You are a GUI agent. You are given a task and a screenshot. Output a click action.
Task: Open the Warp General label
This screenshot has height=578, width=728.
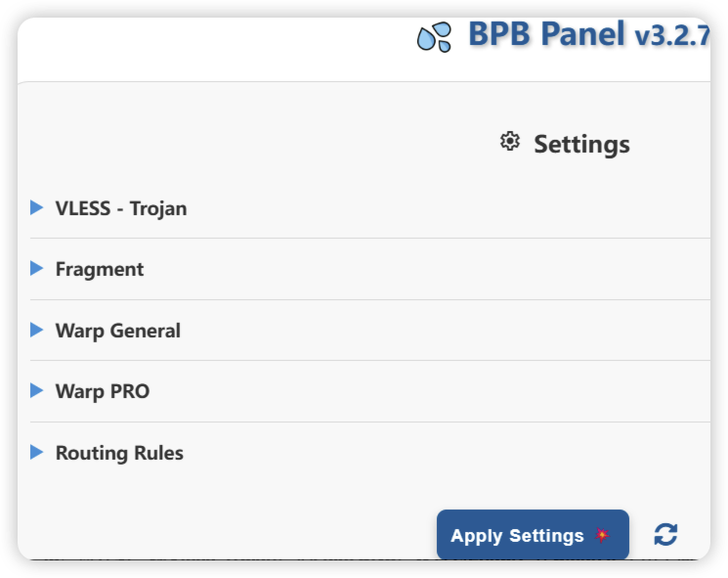point(118,331)
